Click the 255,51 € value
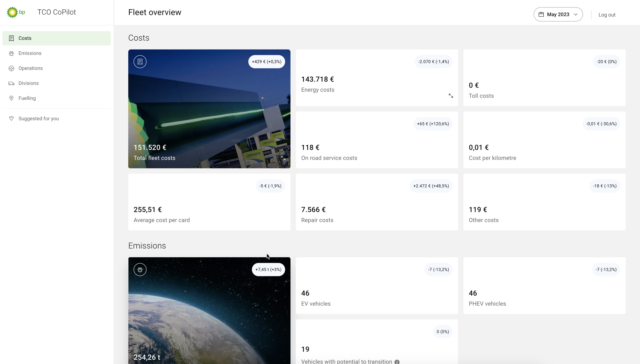This screenshot has height=364, width=640. click(148, 210)
